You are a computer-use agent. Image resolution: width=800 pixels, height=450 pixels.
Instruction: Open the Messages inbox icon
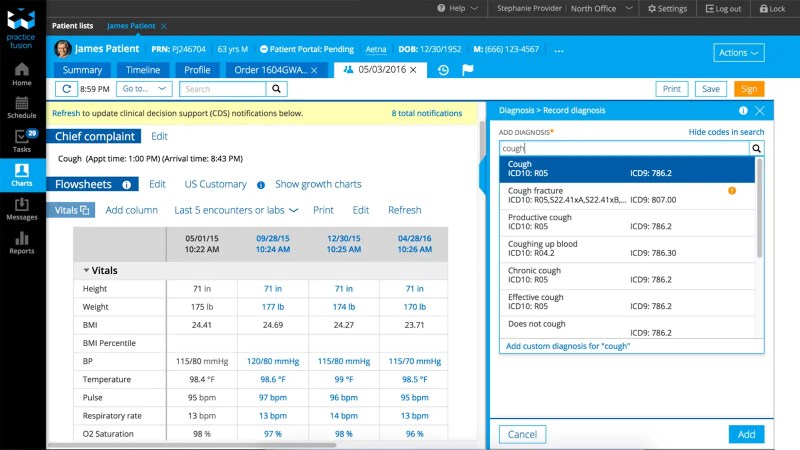tap(21, 209)
